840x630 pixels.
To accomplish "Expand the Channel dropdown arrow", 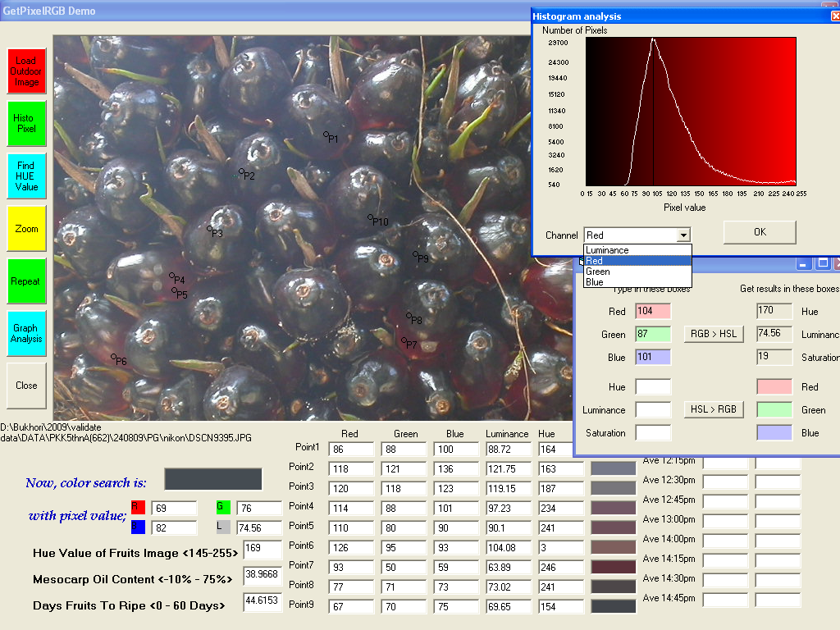I will pos(683,235).
